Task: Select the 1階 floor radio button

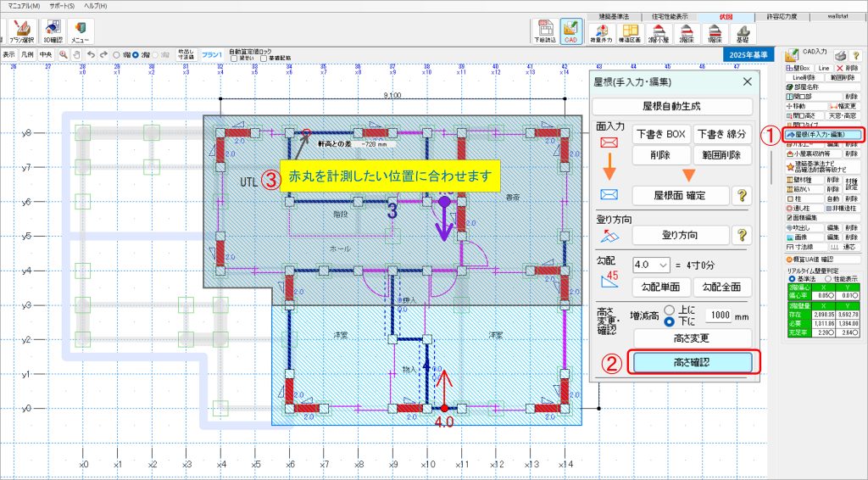Action: (x=117, y=55)
